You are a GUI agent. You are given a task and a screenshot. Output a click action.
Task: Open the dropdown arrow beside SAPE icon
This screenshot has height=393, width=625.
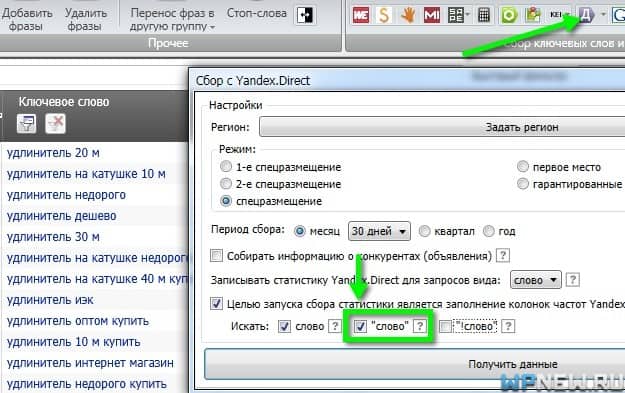[x=468, y=15]
